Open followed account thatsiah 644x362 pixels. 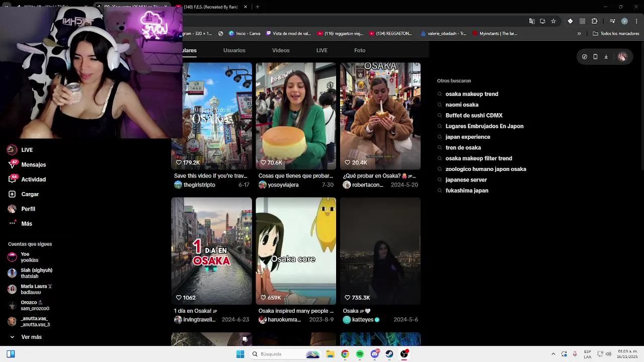[30, 274]
